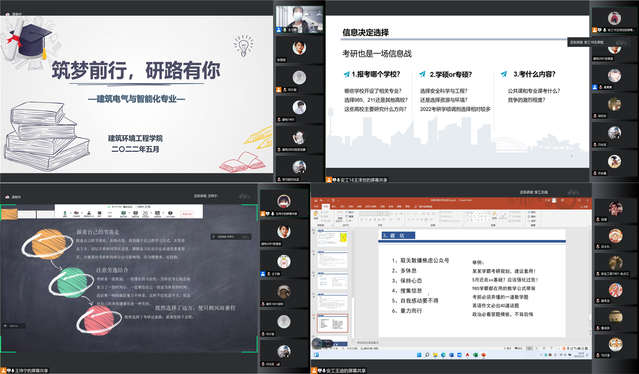Screen dimensions: 639x374
Task: Switch to Normal view in PowerPoint status bar
Action: click(529, 348)
